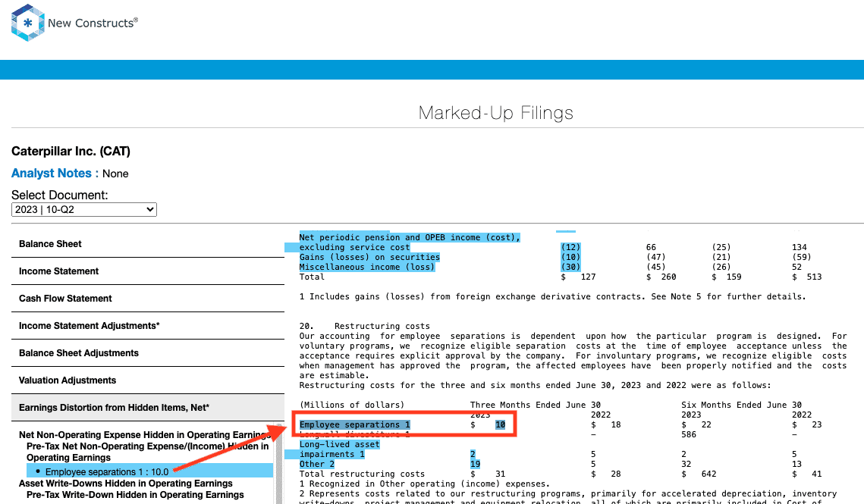Open the Cash Flow Statement section
864x504 pixels.
[148, 299]
